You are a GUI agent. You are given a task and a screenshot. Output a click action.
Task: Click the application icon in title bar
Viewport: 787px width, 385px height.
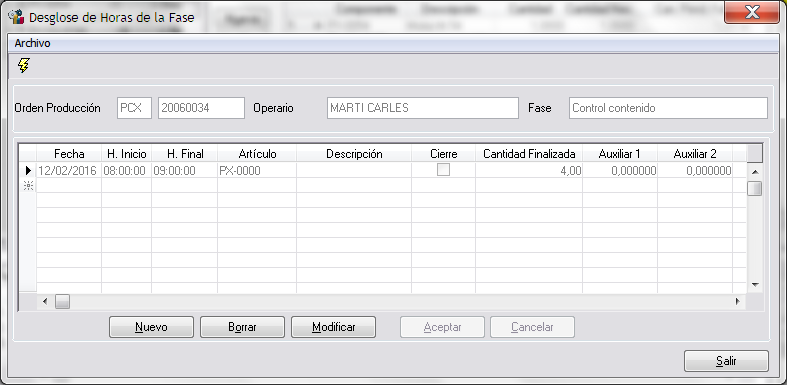pos(17,16)
